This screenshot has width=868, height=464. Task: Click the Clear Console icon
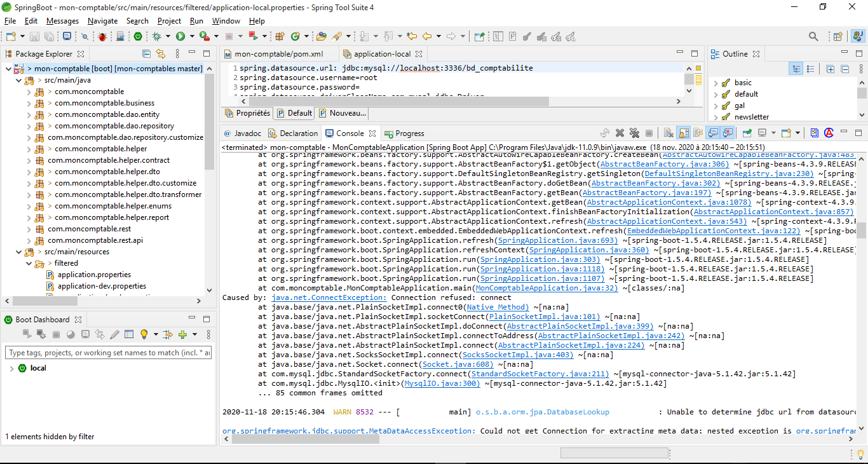(x=668, y=133)
